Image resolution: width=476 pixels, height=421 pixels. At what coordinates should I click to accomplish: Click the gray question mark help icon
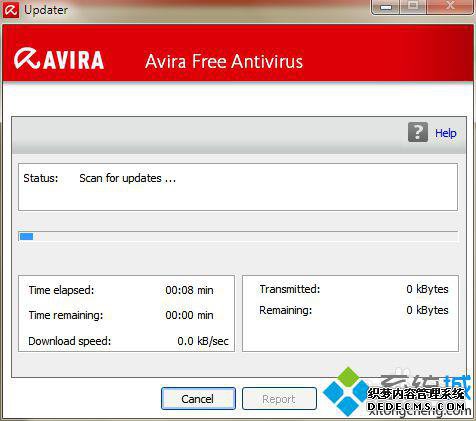pyautogui.click(x=418, y=132)
